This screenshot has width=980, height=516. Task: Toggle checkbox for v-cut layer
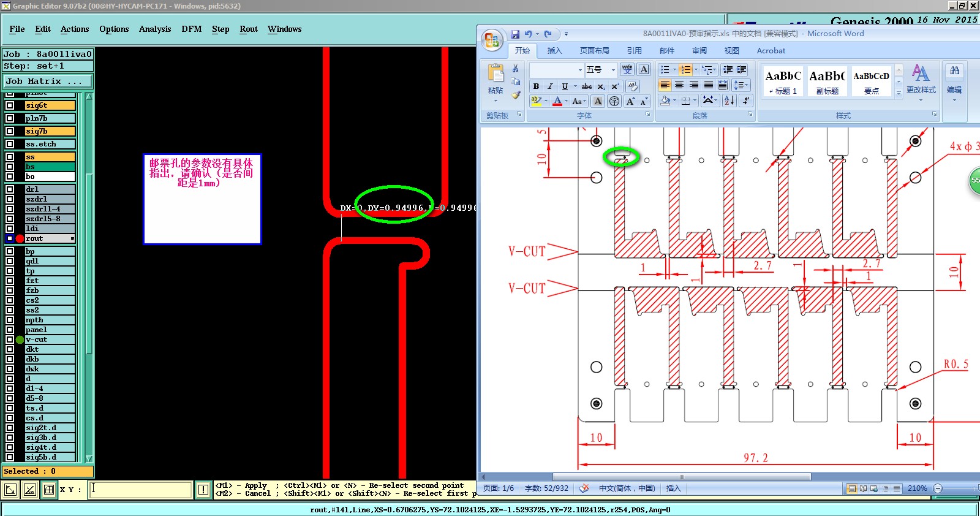(10, 340)
